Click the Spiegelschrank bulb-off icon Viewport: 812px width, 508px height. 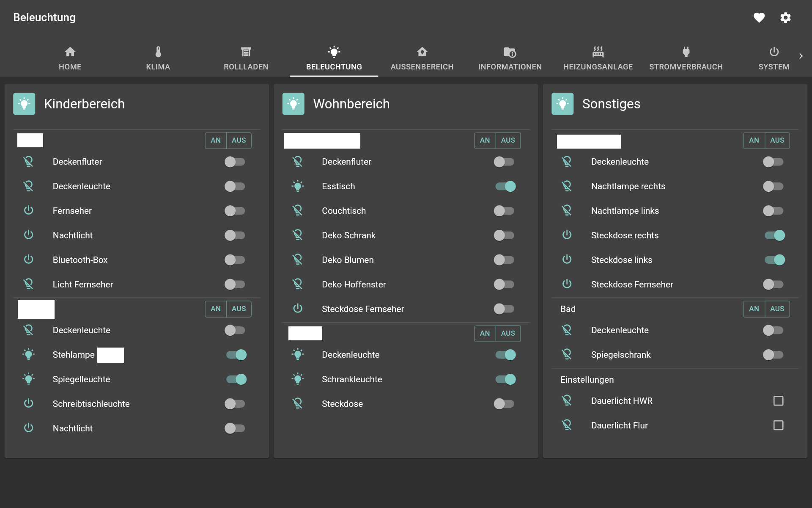tap(567, 354)
